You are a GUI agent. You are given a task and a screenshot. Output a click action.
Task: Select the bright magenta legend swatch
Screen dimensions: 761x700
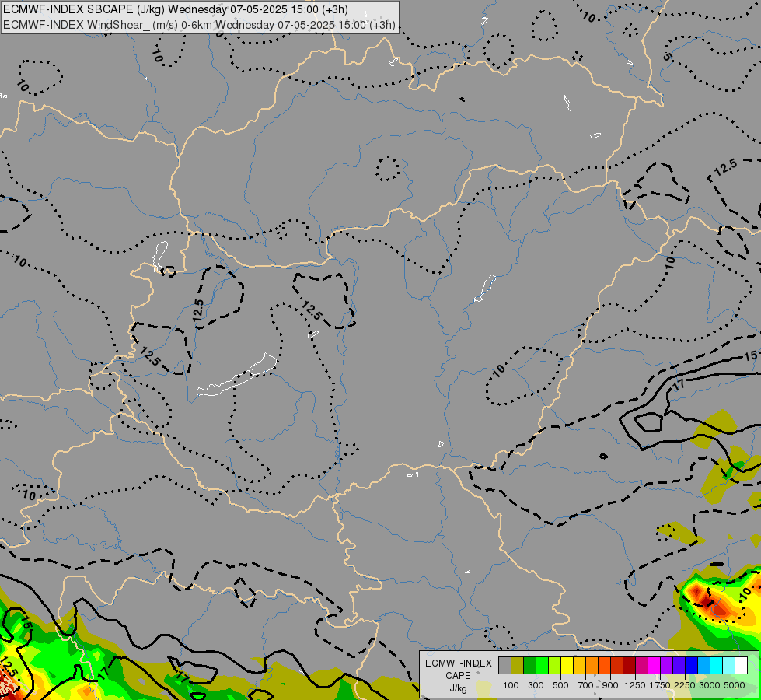coord(655,665)
